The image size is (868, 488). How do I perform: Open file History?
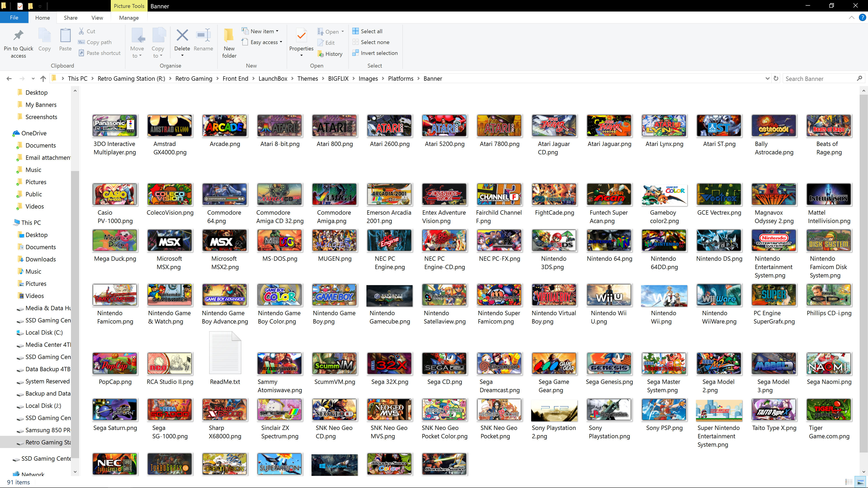[x=330, y=54]
